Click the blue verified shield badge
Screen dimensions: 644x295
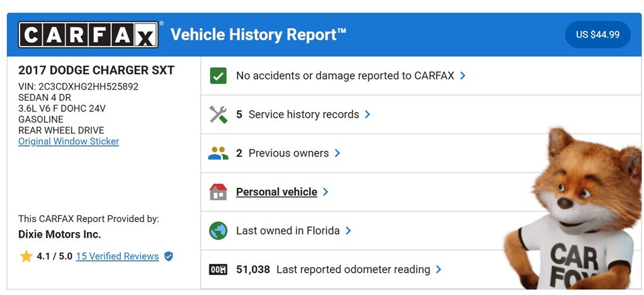tap(168, 257)
